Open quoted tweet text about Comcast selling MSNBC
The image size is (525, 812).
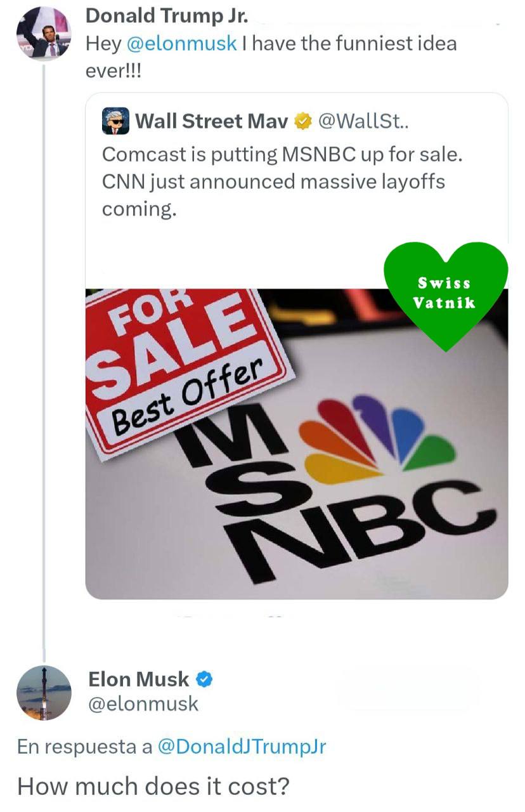282,182
